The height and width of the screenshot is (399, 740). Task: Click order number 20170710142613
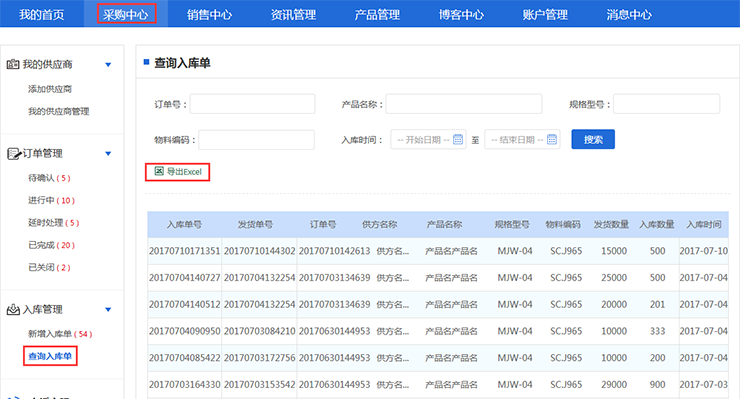pyautogui.click(x=334, y=251)
